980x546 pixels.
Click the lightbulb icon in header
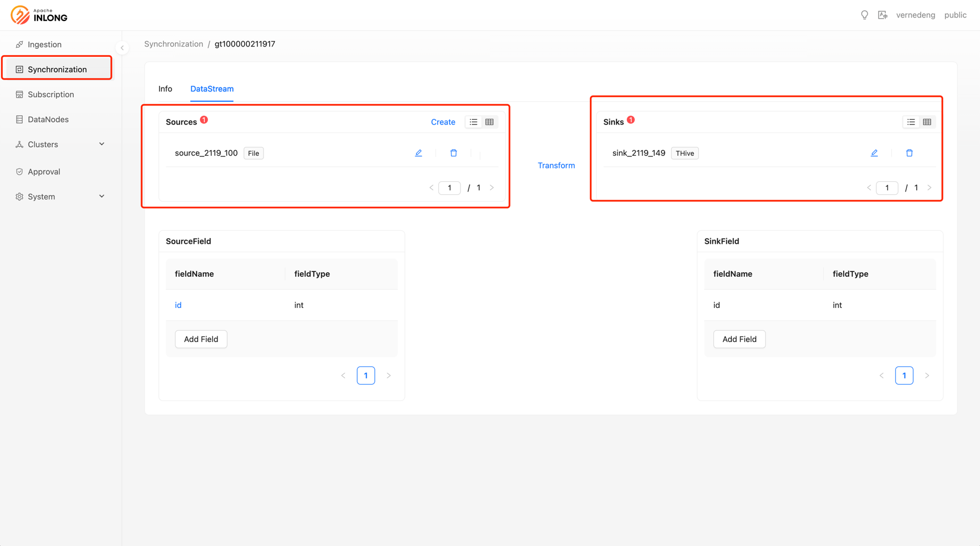click(x=864, y=15)
